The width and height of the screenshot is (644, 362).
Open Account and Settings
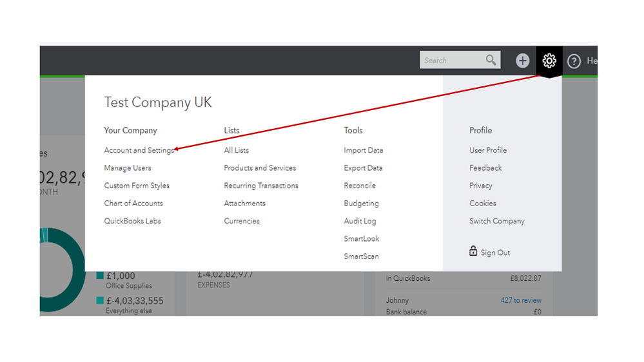pyautogui.click(x=139, y=150)
